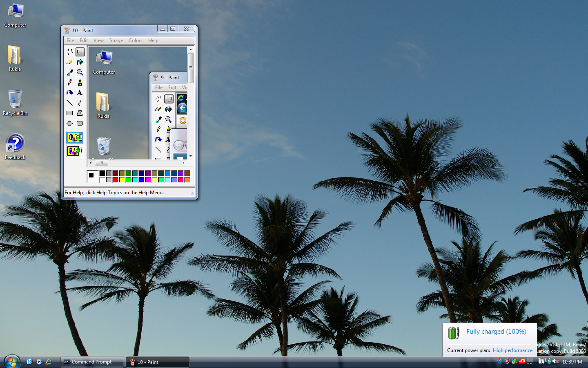Click the High performance power plan link
This screenshot has width=588, height=368.
[512, 350]
